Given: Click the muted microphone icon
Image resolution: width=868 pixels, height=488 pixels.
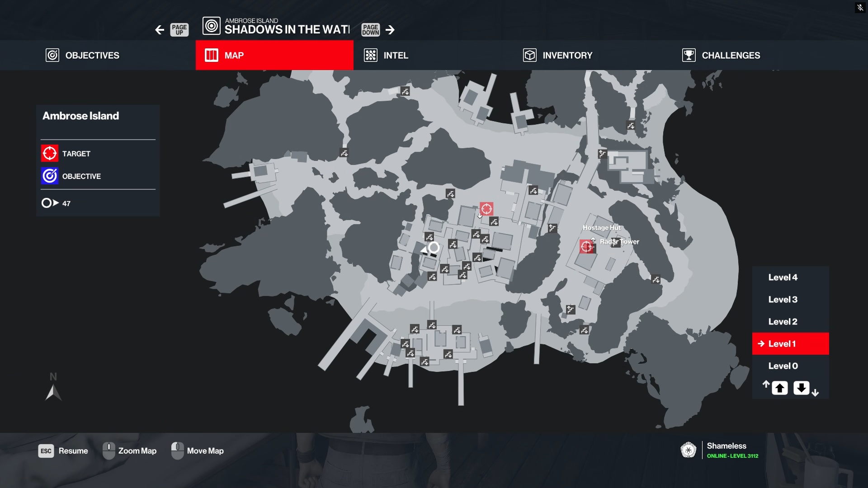Looking at the screenshot, I should tap(860, 8).
